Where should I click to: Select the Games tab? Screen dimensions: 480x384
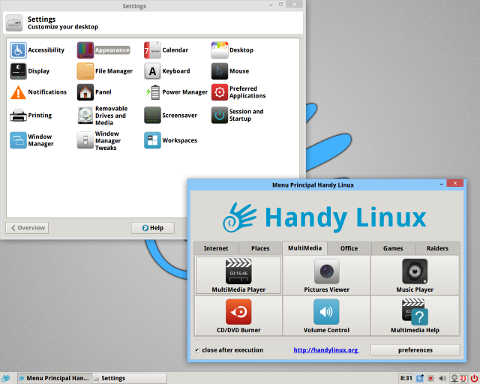click(x=393, y=248)
